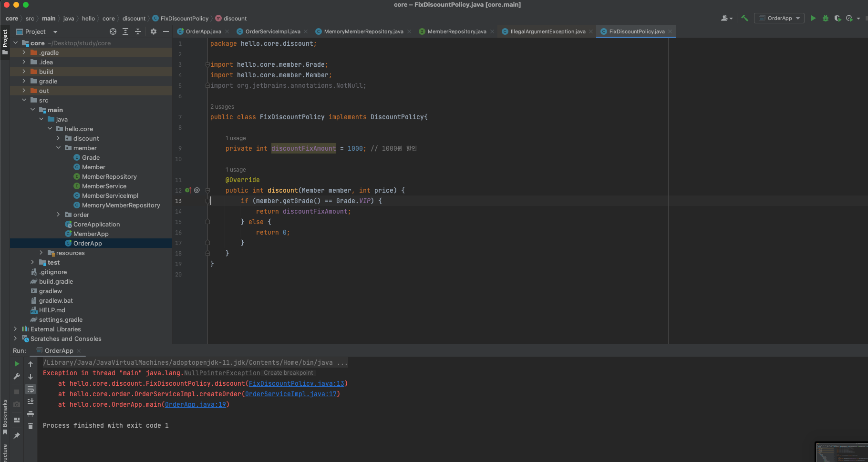Close the FixDiscountPolicy.java tab
This screenshot has width=868, height=462.
670,31
